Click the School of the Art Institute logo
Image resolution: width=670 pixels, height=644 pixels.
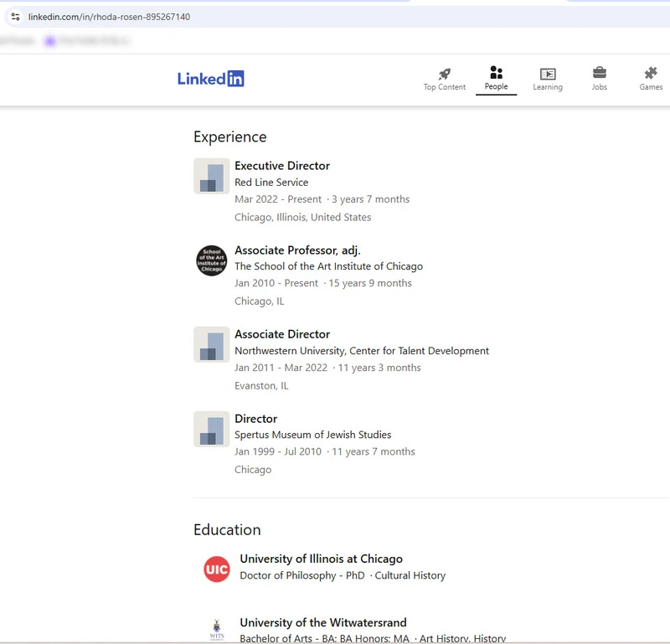212,260
